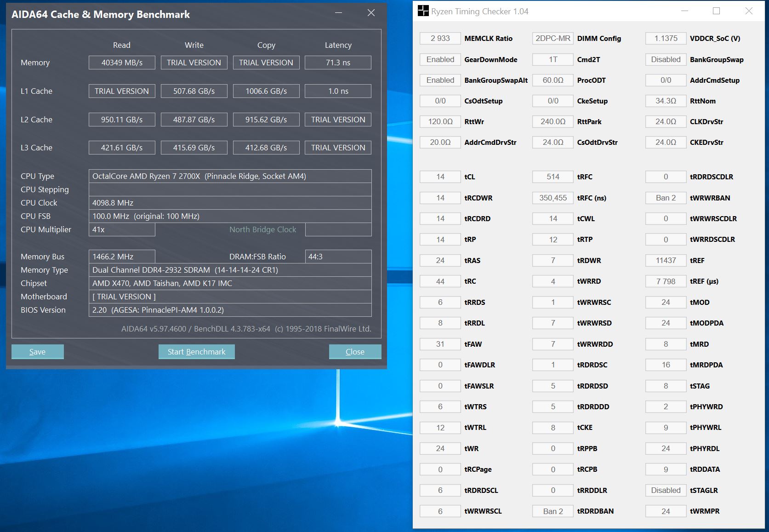
Task: Select the BIOS Version field showing 2.20
Action: [x=230, y=310]
